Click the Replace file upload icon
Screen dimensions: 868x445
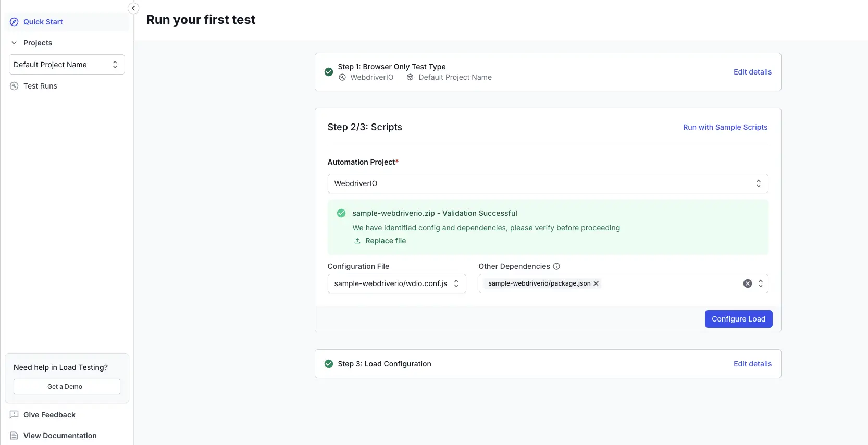357,241
